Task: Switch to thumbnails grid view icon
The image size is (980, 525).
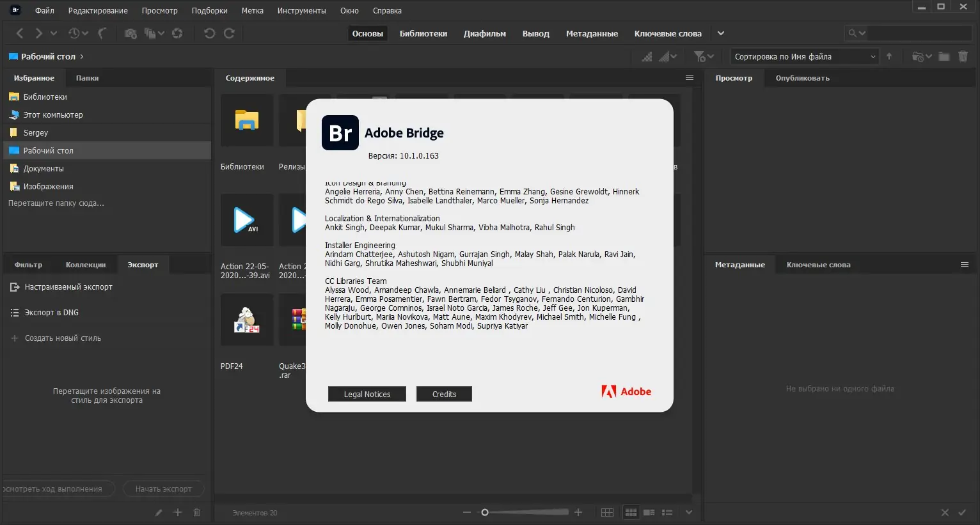Action: [631, 512]
